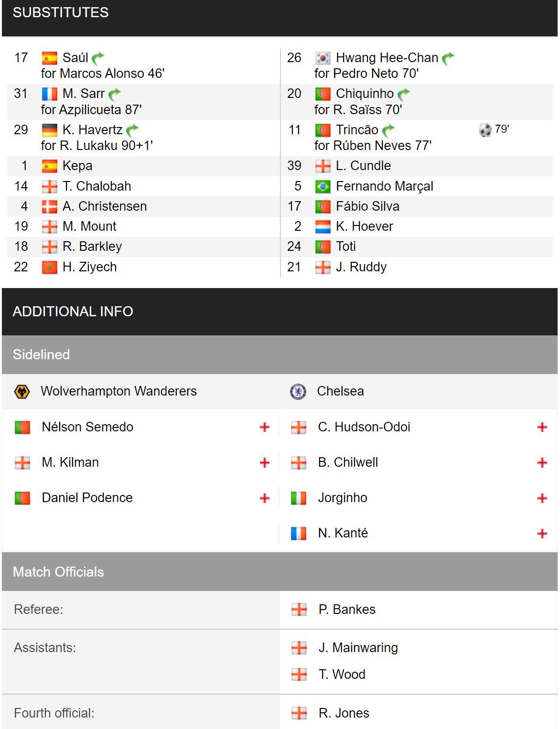Click the red injury cross beside N. Kanté
The width and height of the screenshot is (560, 729).
[542, 534]
